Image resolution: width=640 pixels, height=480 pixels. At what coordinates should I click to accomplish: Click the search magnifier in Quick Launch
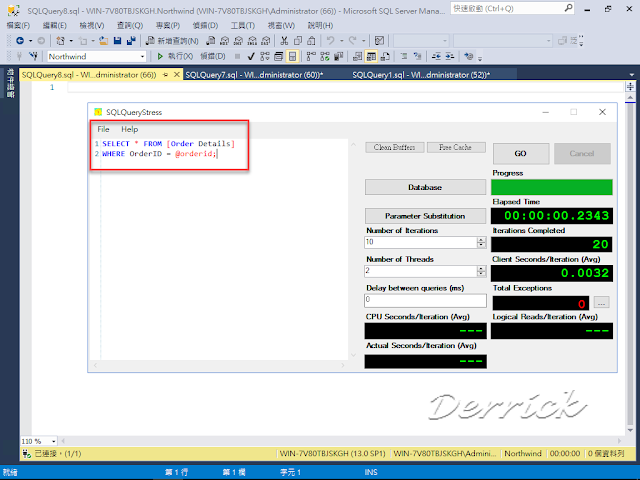568,8
